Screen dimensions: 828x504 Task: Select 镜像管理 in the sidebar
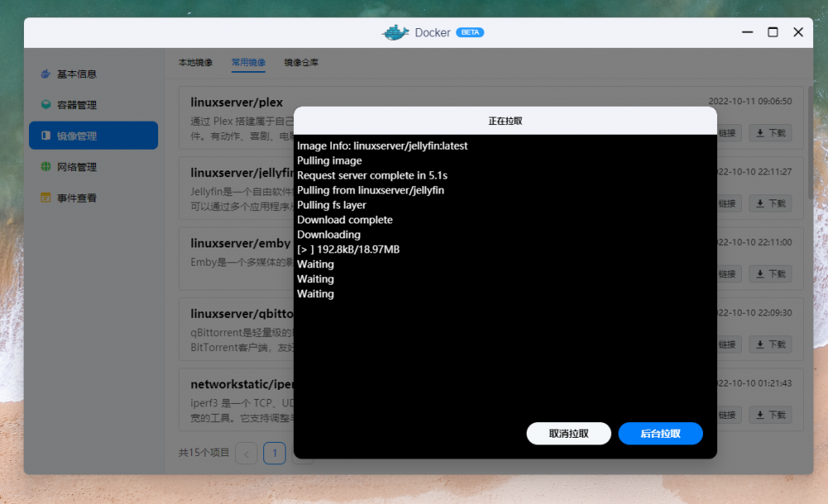(94, 136)
